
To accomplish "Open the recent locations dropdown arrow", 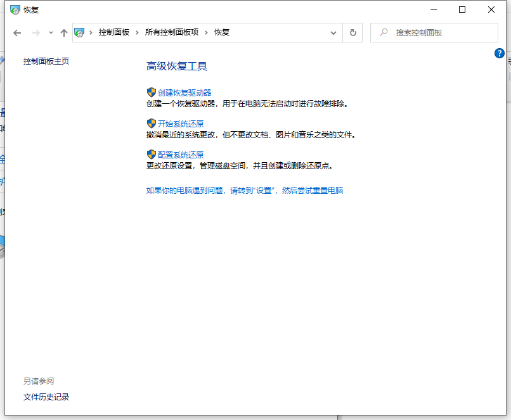I will [51, 33].
